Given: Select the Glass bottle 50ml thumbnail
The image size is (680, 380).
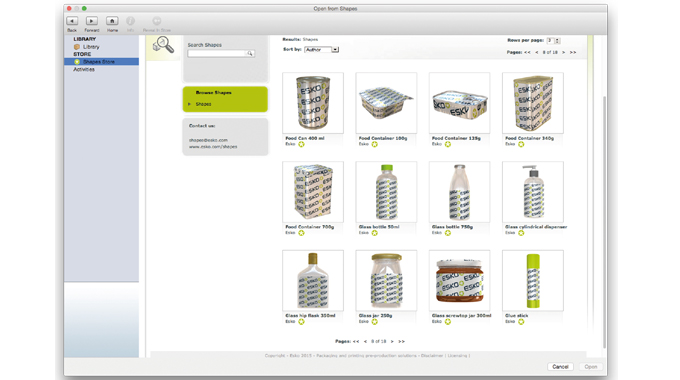Looking at the screenshot, I should (386, 192).
